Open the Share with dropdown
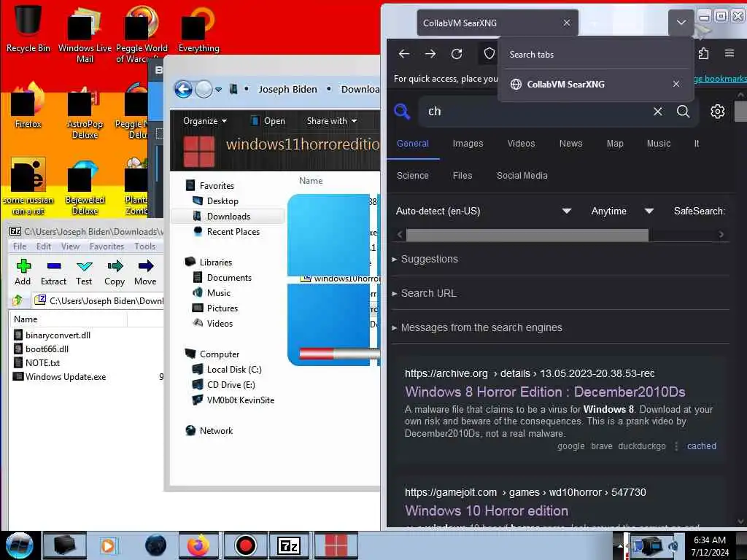 pos(332,121)
